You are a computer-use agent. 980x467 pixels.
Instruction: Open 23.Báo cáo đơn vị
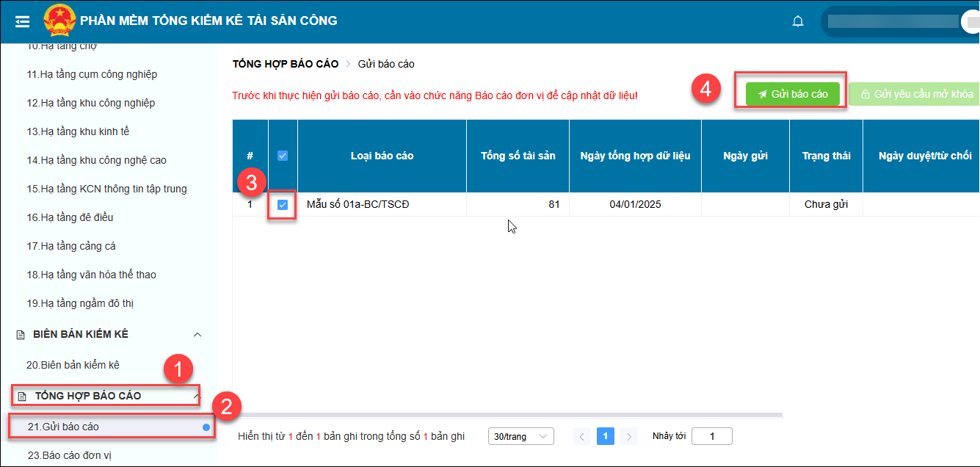click(70, 455)
